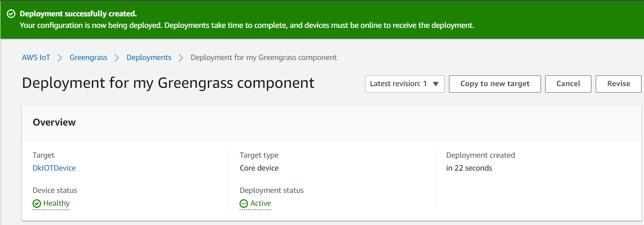Click the Healthy status checkmark icon
Image resolution: width=644 pixels, height=225 pixels.
tap(37, 204)
